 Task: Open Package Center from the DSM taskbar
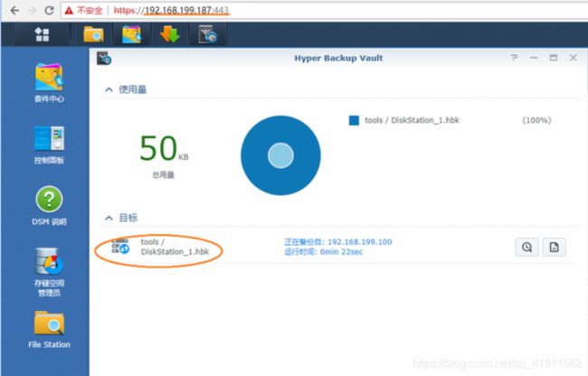tap(132, 34)
